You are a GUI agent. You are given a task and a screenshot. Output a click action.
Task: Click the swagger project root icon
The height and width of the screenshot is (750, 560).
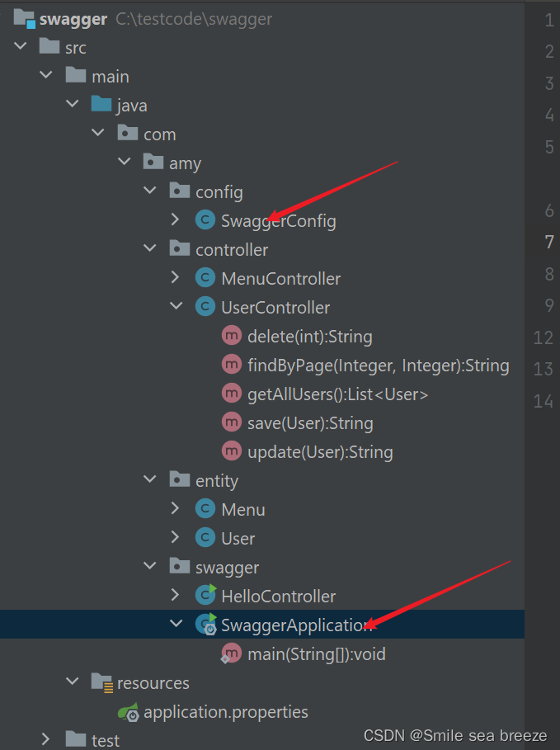(25, 18)
